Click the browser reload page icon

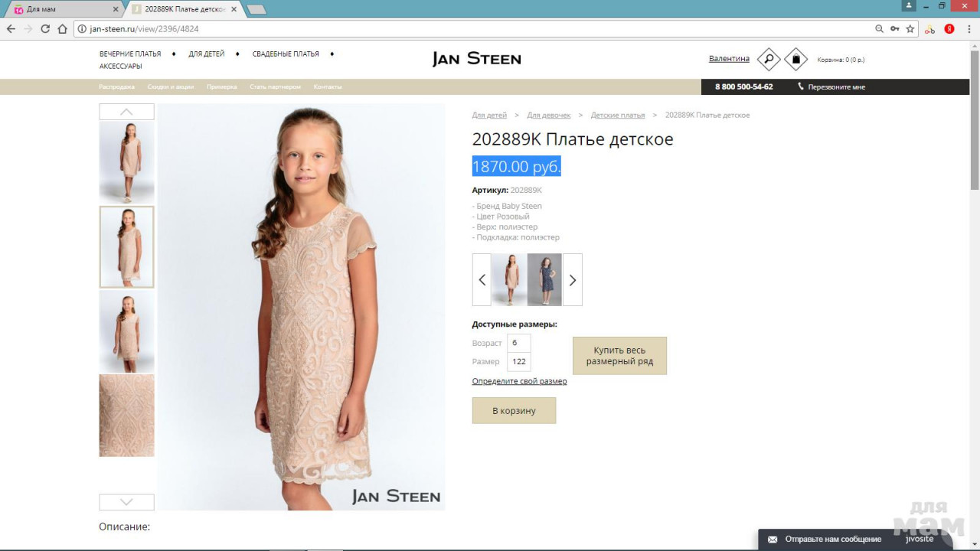pyautogui.click(x=45, y=29)
